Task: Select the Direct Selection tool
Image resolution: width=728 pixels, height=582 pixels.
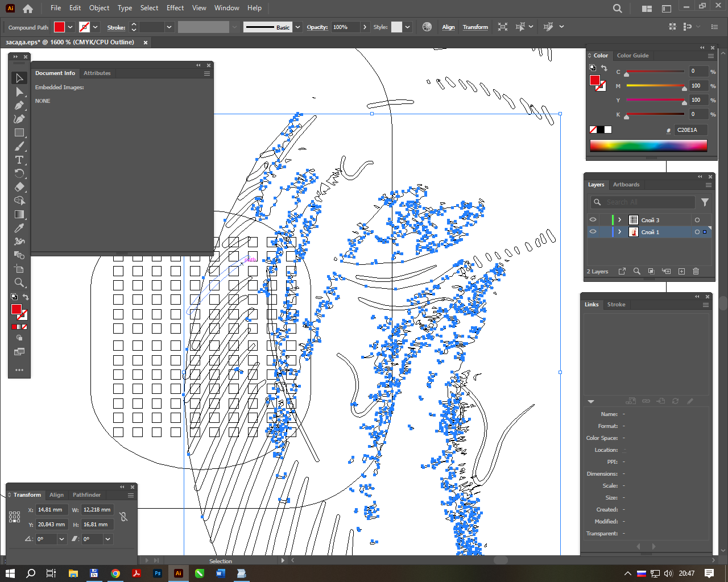Action: 19,92
